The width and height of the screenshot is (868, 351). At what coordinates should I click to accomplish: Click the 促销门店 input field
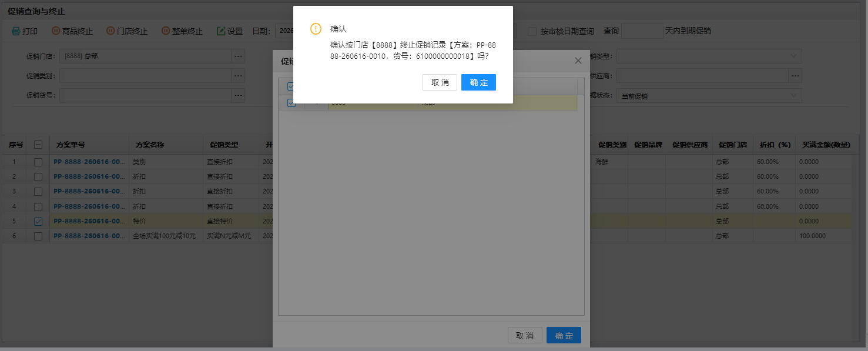point(145,56)
